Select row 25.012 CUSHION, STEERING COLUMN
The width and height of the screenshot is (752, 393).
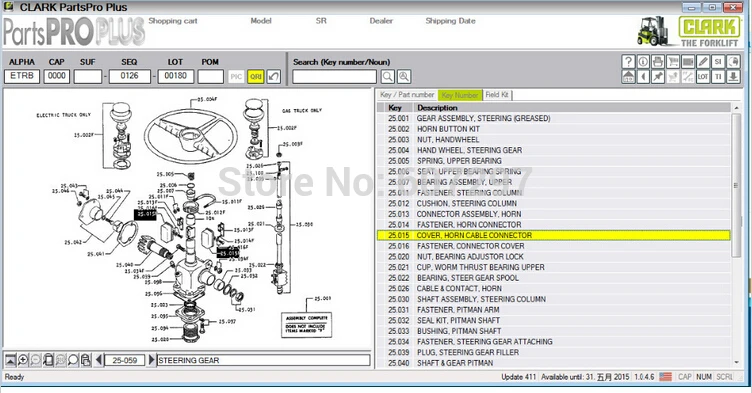pos(553,203)
